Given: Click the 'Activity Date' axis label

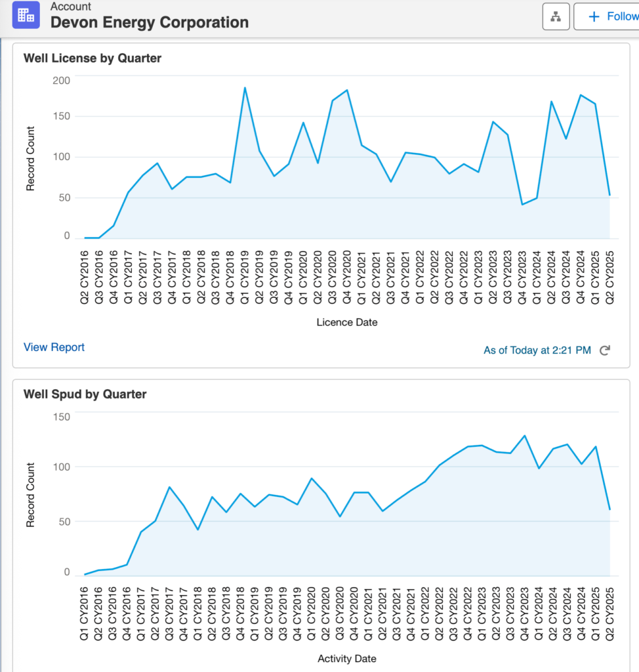Looking at the screenshot, I should (x=347, y=659).
